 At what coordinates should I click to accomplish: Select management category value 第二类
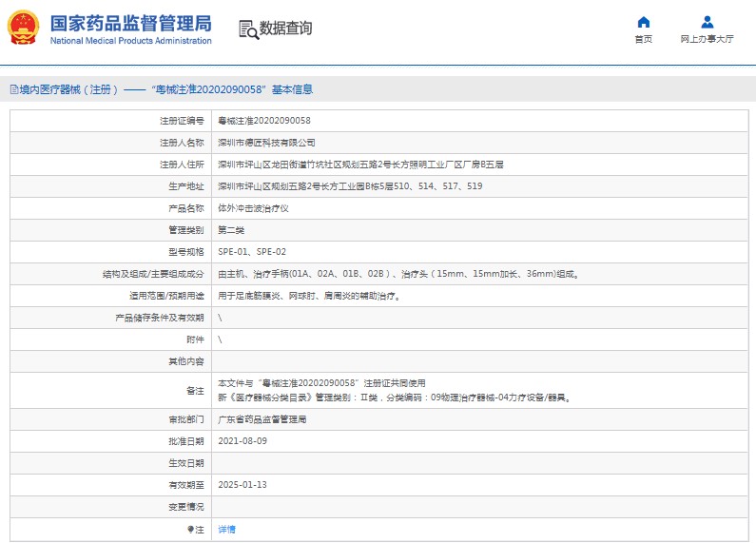click(x=231, y=230)
